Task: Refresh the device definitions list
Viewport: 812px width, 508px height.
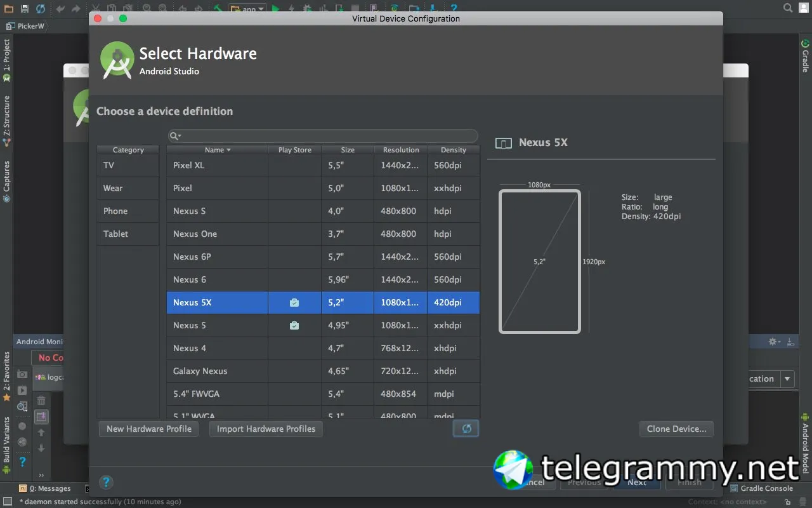Action: [x=466, y=429]
